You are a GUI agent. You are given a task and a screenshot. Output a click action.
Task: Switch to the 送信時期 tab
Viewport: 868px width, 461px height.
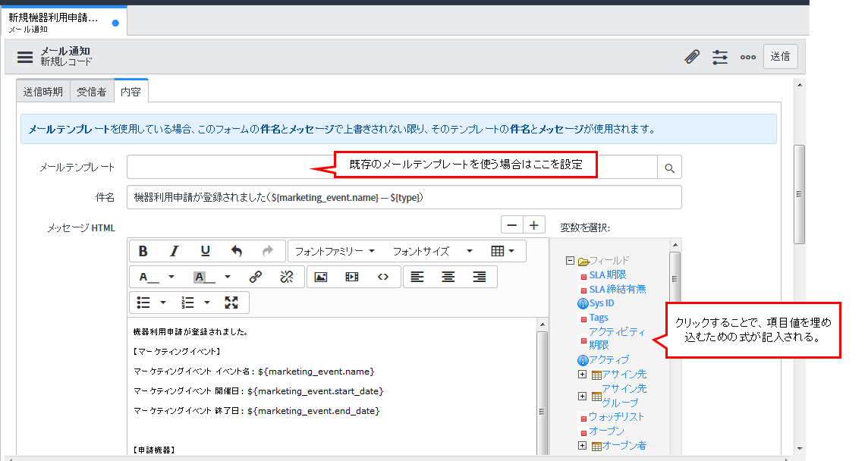click(43, 92)
